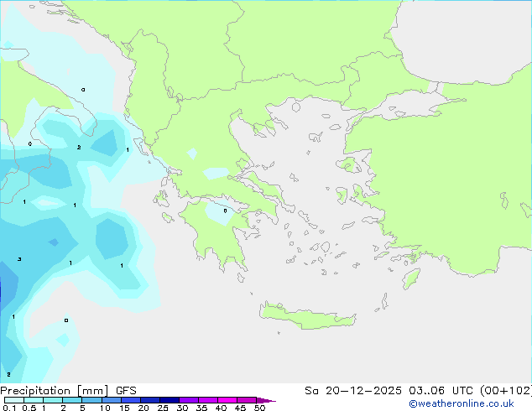The width and height of the screenshot is (532, 411).
Task: Click the '10' legend scale value
Action: pos(105,408)
